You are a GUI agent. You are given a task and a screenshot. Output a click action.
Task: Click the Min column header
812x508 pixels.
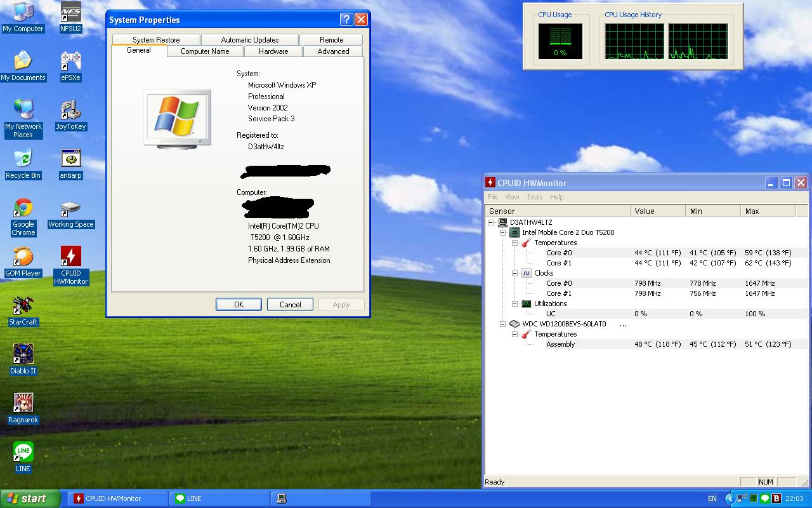coord(713,211)
